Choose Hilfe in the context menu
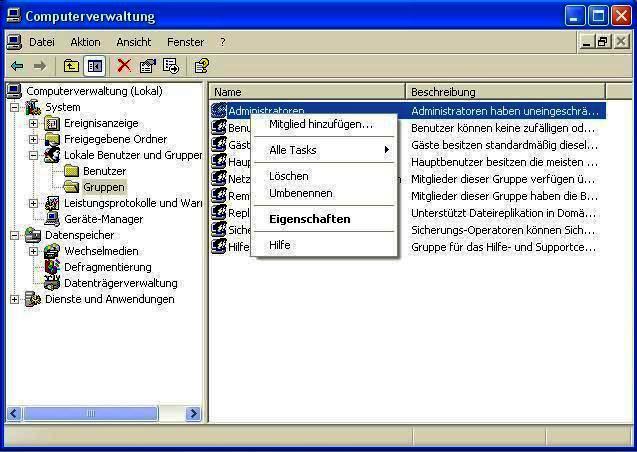Screen dimensions: 637x452 click(324, 245)
